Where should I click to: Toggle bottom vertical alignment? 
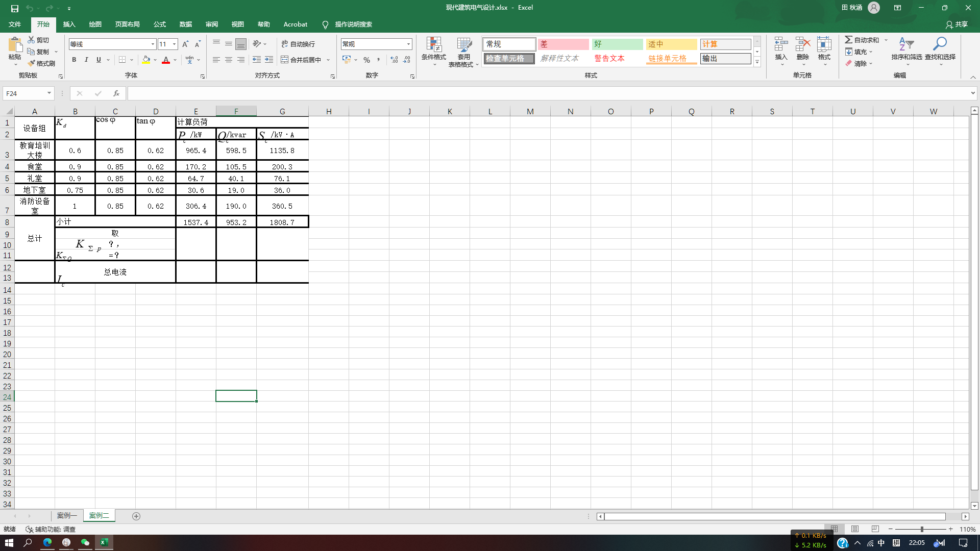[241, 44]
